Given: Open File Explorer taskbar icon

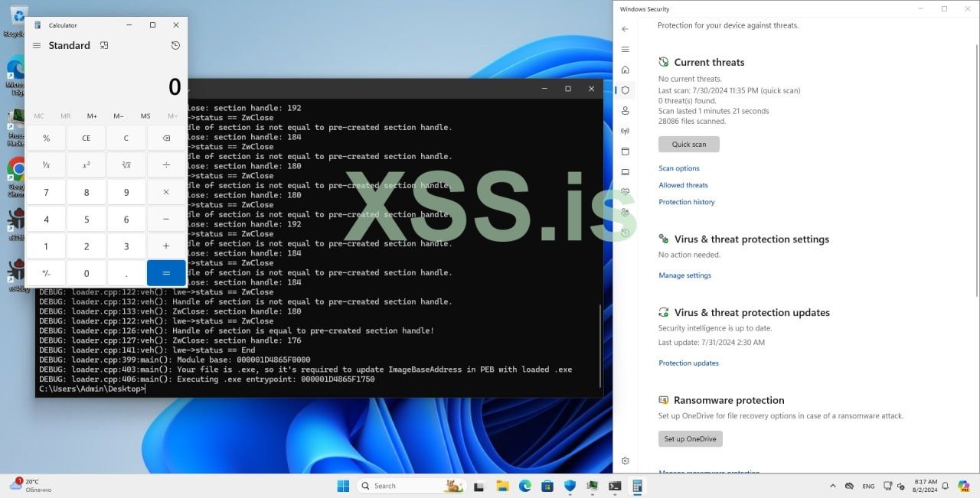Looking at the screenshot, I should click(x=502, y=486).
